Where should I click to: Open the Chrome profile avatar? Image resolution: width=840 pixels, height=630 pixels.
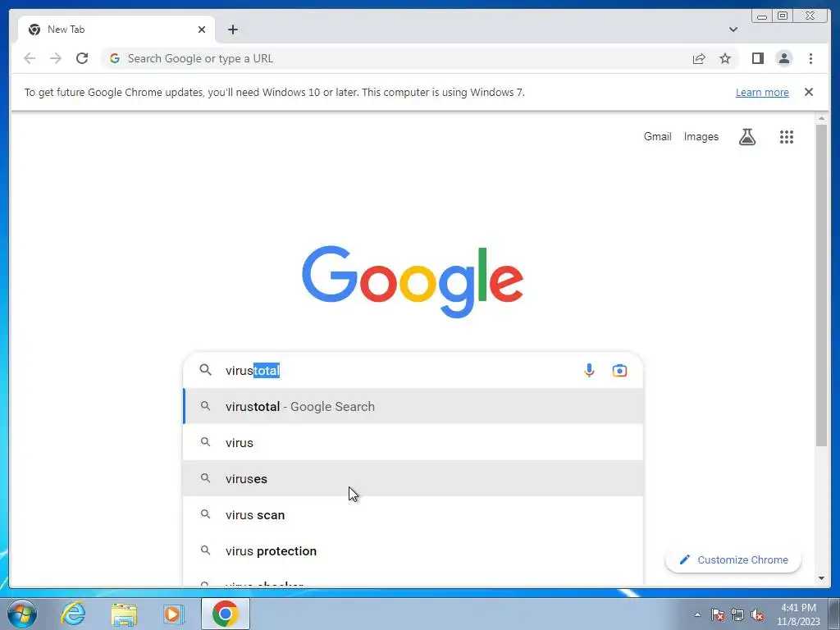(783, 58)
